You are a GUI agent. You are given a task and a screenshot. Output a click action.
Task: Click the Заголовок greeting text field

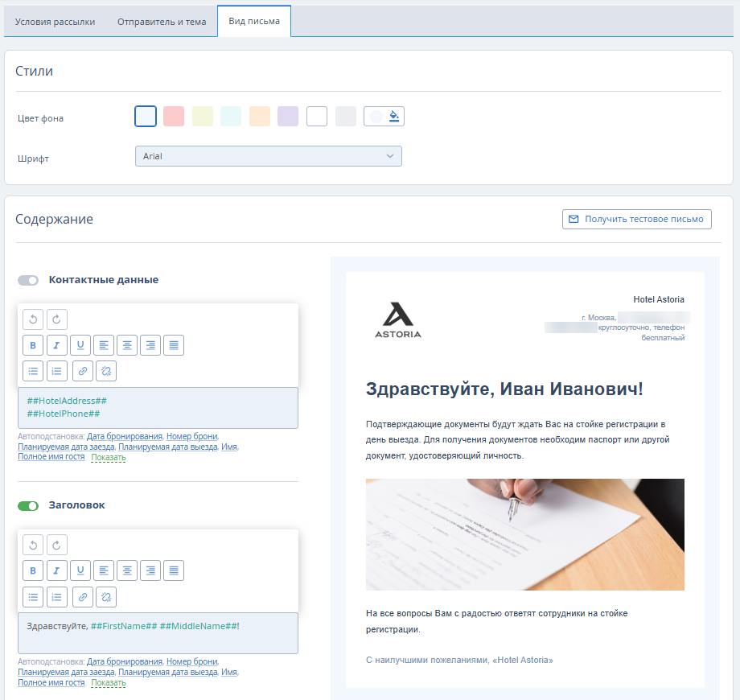(158, 633)
